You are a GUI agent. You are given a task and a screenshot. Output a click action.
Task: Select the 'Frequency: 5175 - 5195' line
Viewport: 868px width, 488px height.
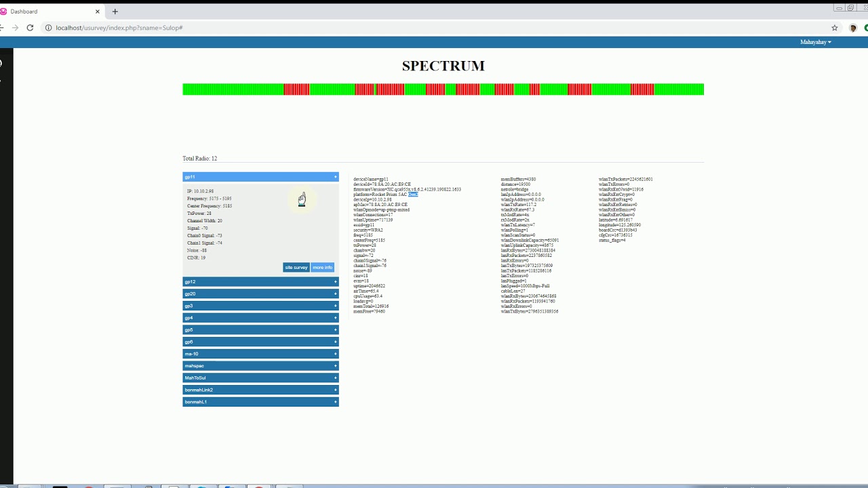210,199
